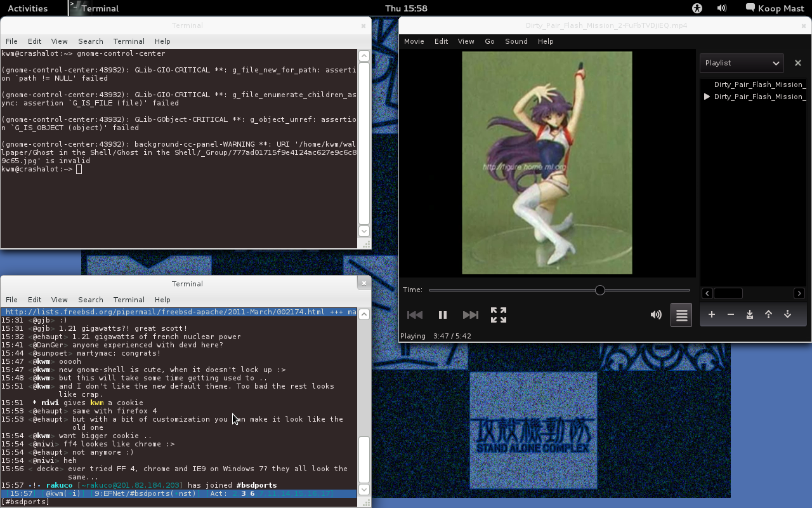
Task: Pause the video in the movie player
Action: point(443,315)
